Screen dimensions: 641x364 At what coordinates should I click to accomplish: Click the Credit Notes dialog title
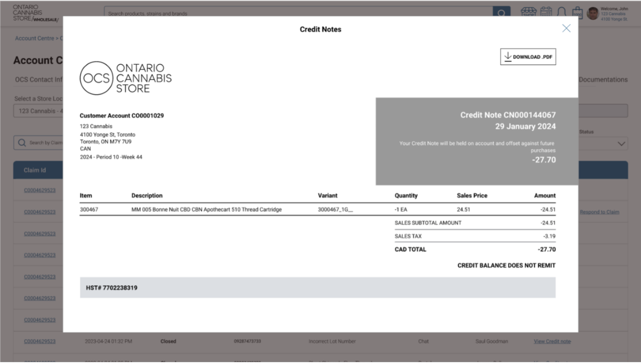click(x=320, y=30)
